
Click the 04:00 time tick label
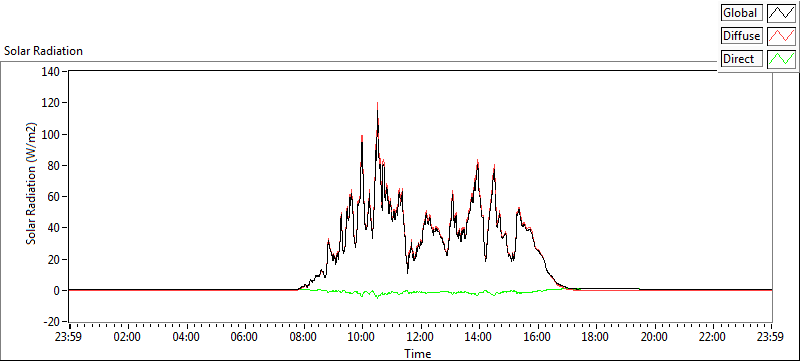186,337
